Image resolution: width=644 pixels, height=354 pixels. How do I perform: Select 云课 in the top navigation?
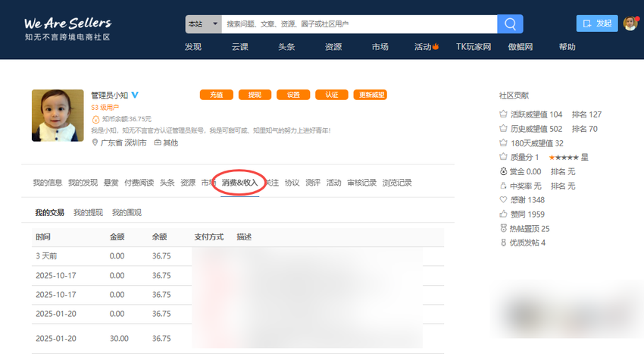tap(240, 47)
